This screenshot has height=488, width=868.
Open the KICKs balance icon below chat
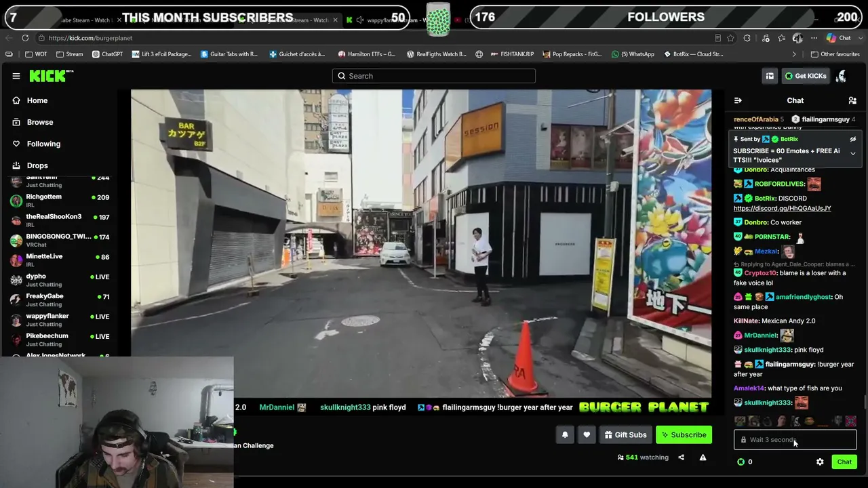pyautogui.click(x=741, y=462)
